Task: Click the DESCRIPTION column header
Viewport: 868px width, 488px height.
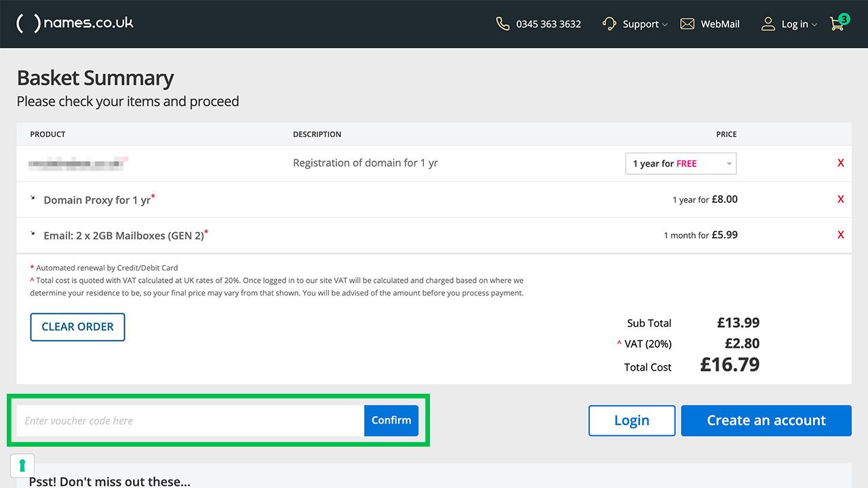Action: click(x=317, y=134)
